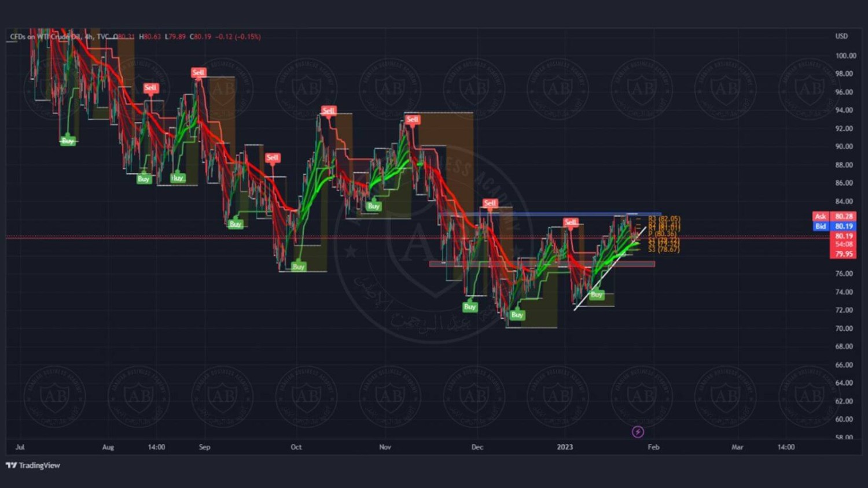Click the purple lightning event icon near Feb
The height and width of the screenshot is (488, 868).
pos(638,432)
